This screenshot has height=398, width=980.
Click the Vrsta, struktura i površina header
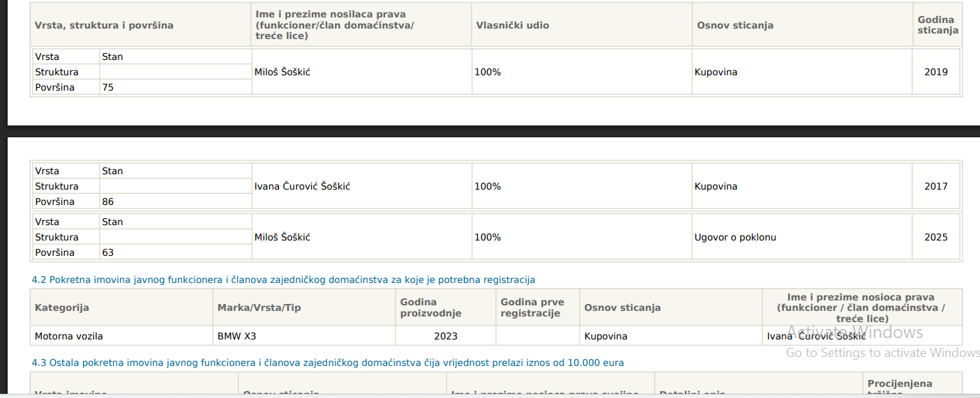point(104,25)
